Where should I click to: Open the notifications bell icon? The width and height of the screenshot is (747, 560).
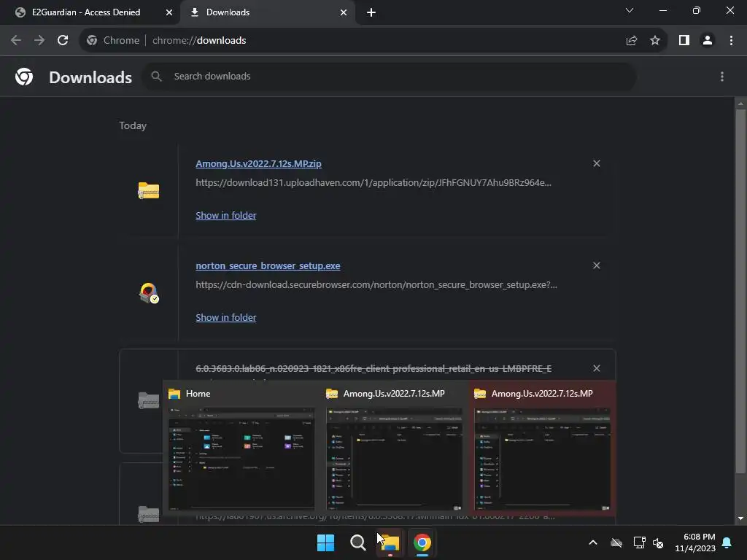point(727,542)
